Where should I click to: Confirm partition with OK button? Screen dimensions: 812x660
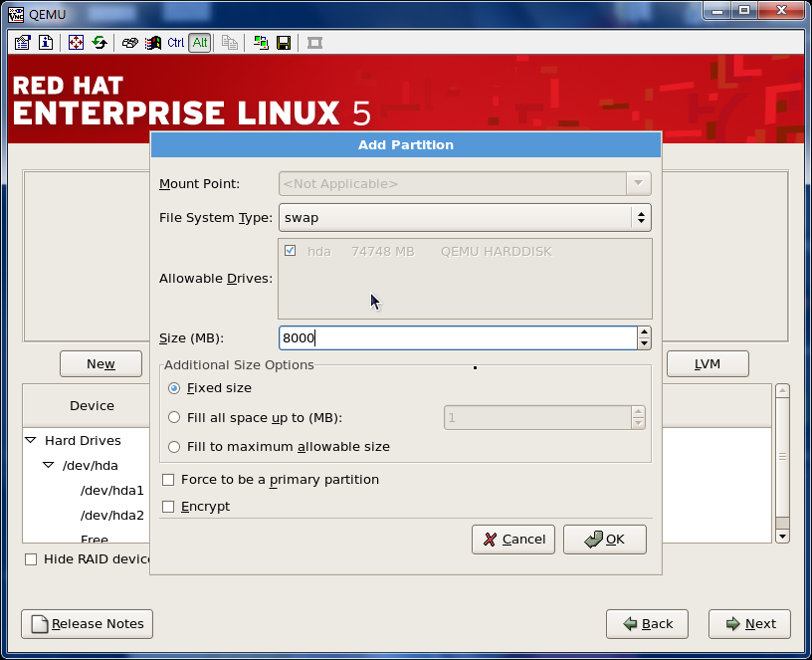(x=604, y=540)
